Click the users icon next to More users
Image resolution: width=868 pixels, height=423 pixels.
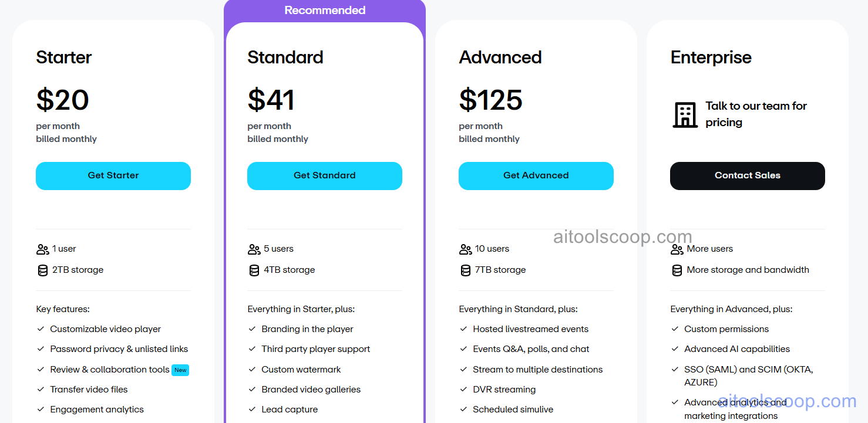(677, 249)
